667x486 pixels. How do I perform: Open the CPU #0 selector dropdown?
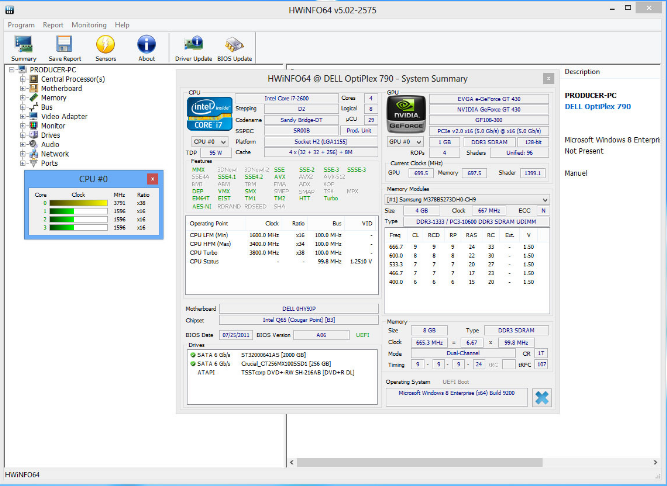(210, 142)
